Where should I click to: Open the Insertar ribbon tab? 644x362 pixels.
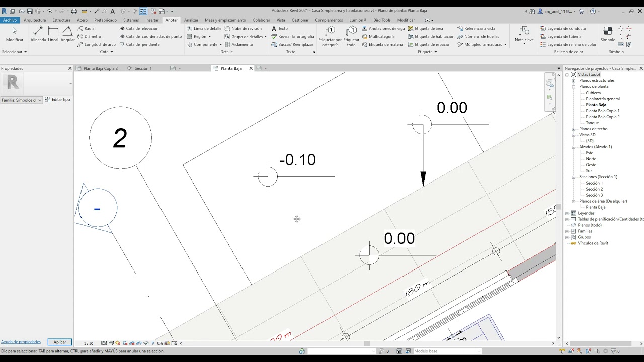click(152, 20)
